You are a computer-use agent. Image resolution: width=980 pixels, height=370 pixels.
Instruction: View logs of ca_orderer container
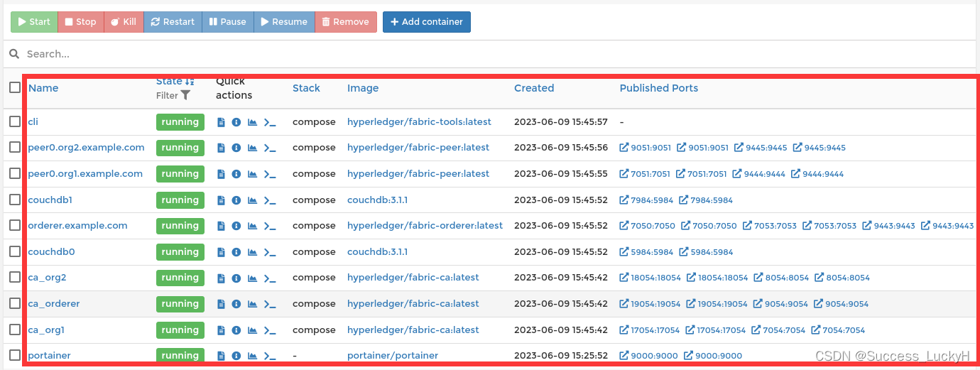[x=221, y=304]
